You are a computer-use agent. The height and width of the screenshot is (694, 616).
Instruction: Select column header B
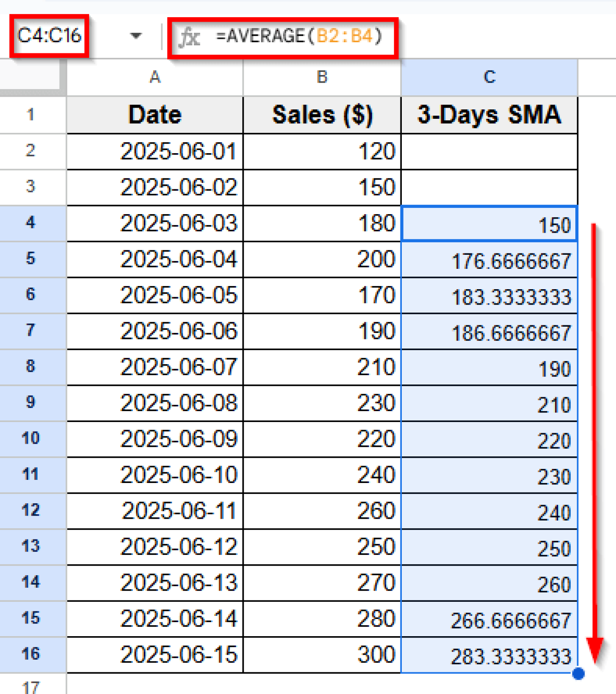pos(322,77)
